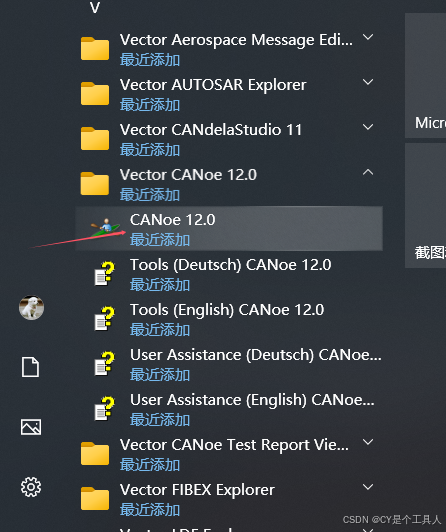Click the letter V section header
Image resolution: width=446 pixels, height=532 pixels.
[x=95, y=7]
